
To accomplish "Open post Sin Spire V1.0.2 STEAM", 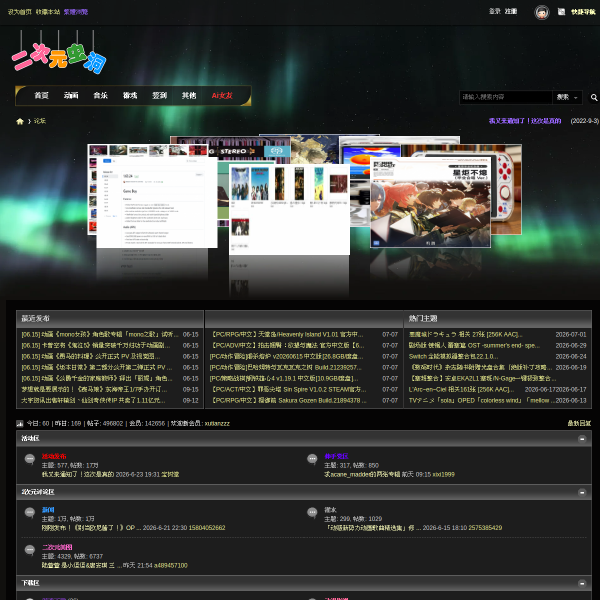I will (288, 390).
